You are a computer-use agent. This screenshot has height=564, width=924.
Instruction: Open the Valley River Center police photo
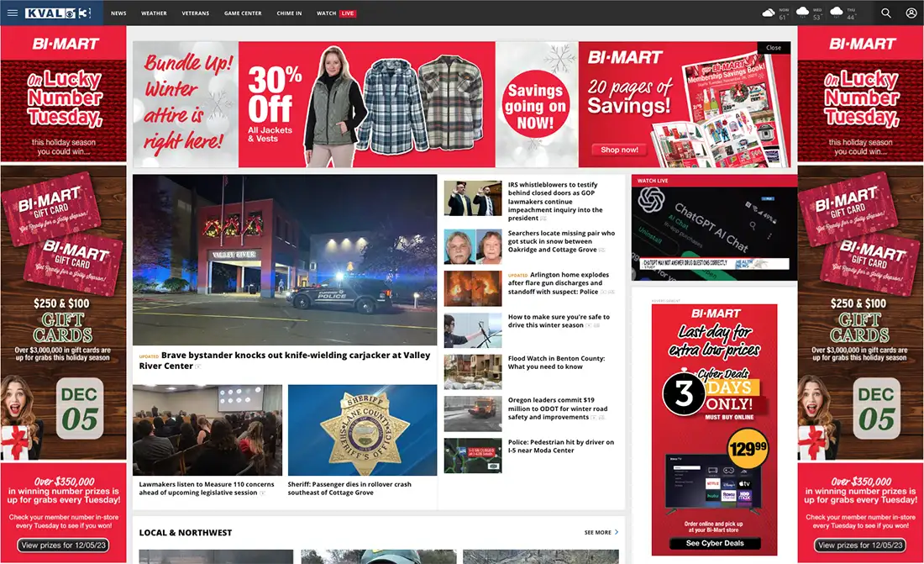285,260
